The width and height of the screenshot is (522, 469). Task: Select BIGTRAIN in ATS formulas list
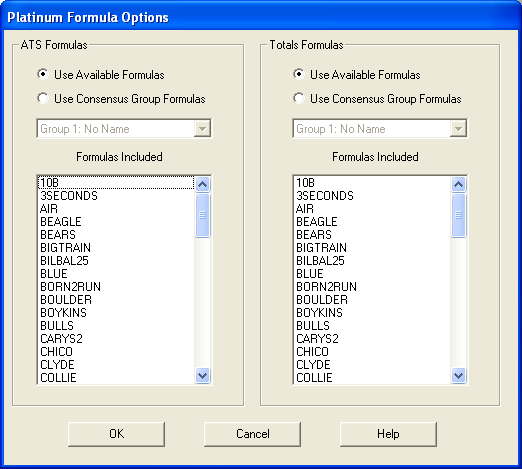click(116, 248)
